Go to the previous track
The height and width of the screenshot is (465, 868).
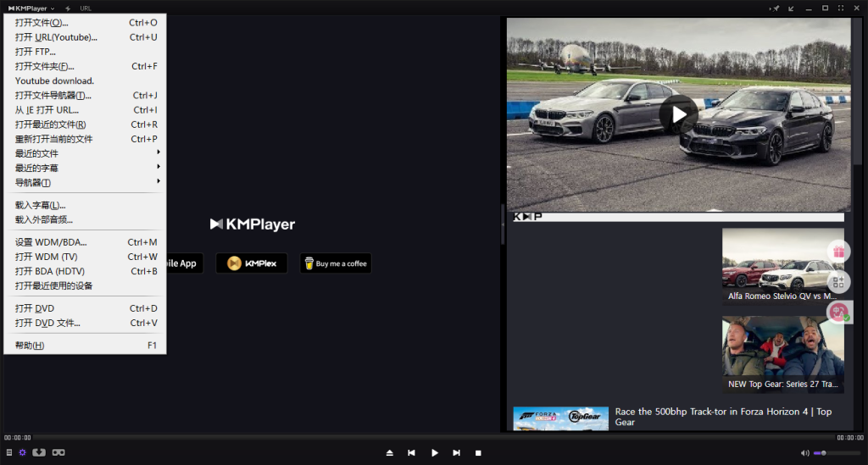point(411,453)
